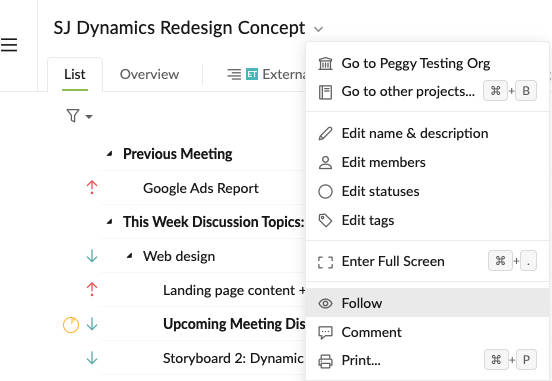Viewport: 552px width, 381px height.
Task: Click the project title SJ Dynamics Redesign Concept
Action: [179, 28]
